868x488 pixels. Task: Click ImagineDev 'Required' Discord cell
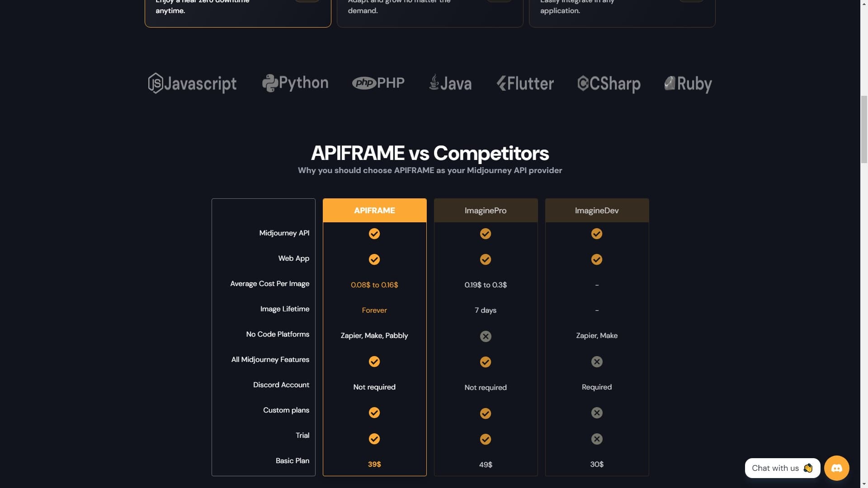click(597, 387)
